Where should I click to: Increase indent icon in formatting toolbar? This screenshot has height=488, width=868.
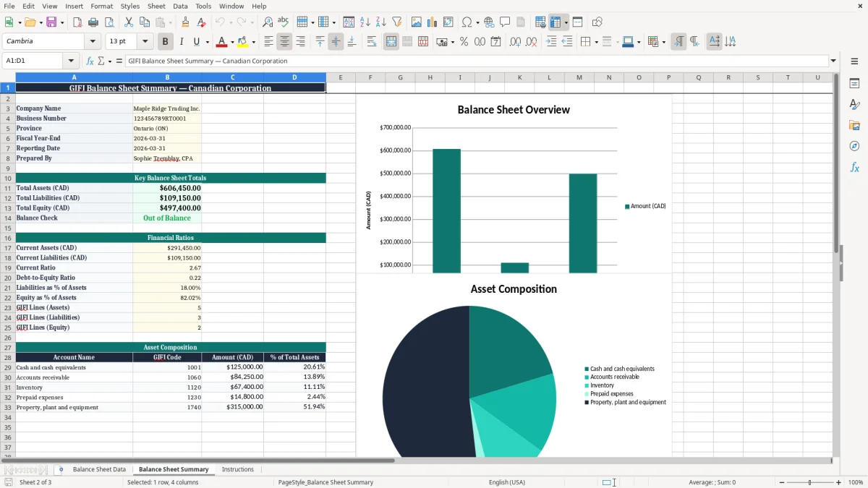click(551, 42)
